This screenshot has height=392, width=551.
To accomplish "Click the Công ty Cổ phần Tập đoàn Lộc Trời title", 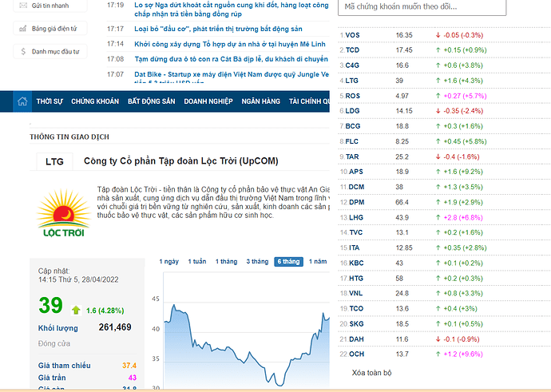I will click(181, 161).
